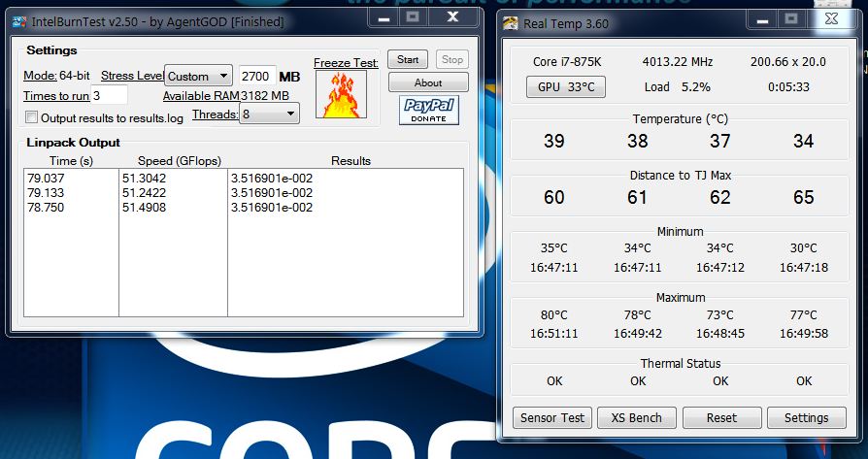This screenshot has width=868, height=459.
Task: Click the Results column header
Action: tap(351, 161)
